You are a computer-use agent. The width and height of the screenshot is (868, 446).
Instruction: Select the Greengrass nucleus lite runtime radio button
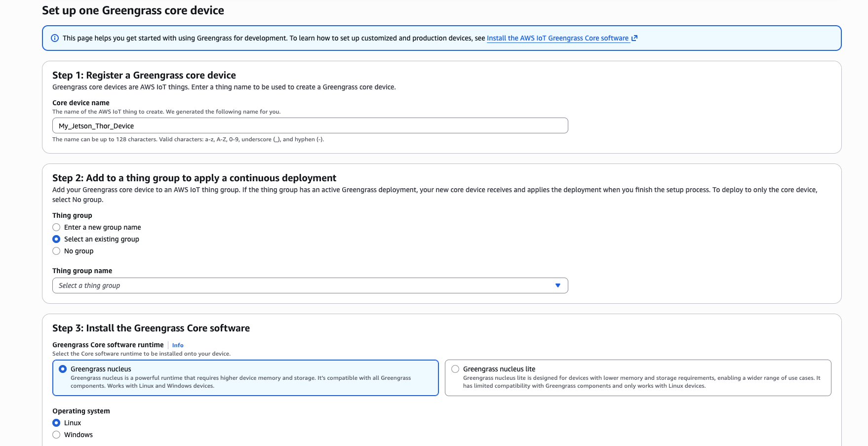tap(455, 369)
